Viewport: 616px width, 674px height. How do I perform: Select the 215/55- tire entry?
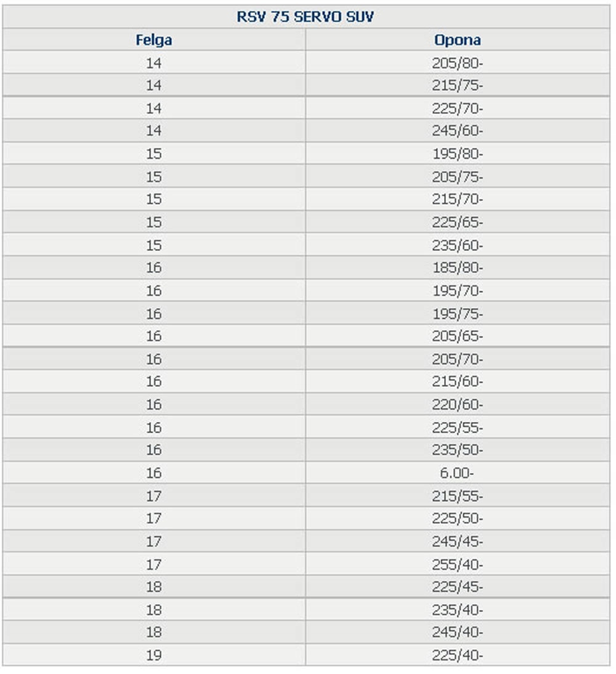coord(457,496)
